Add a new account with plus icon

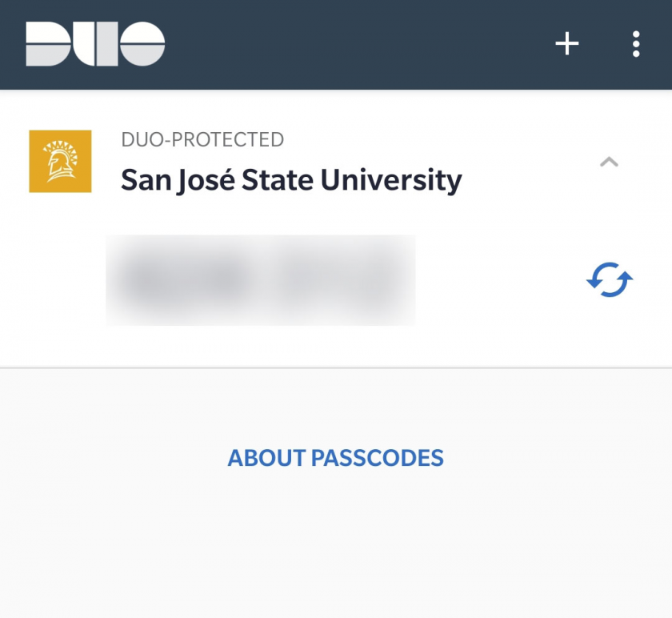pos(567,43)
